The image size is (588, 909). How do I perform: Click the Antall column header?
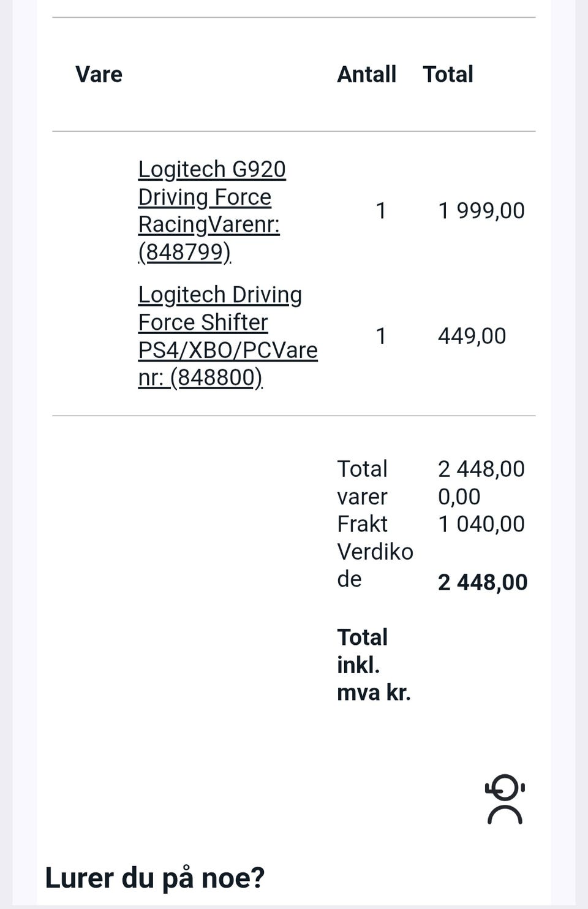(x=366, y=74)
